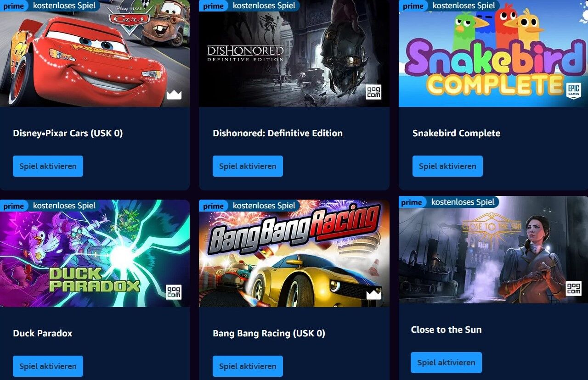Open the Snakebird Complete title link

pos(456,134)
